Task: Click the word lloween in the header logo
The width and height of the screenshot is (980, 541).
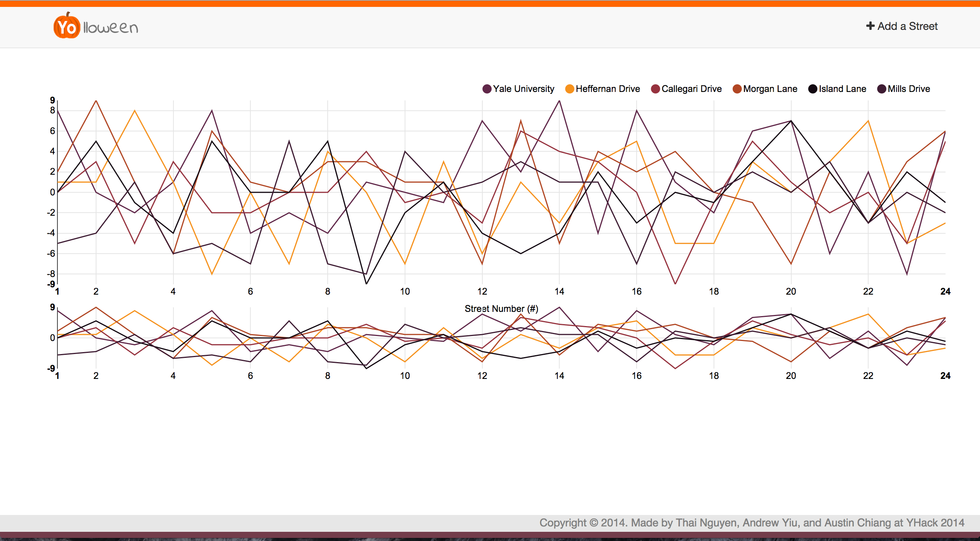Action: coord(111,28)
